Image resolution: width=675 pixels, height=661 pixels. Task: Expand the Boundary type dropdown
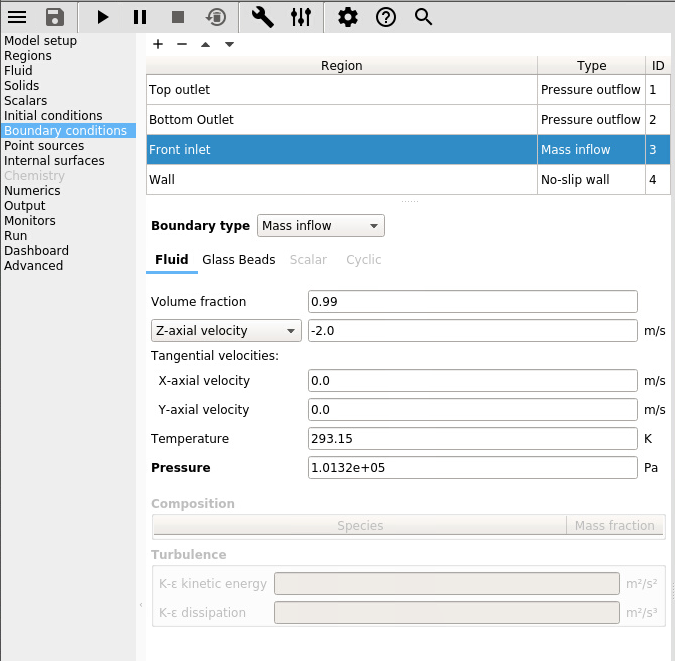click(320, 226)
